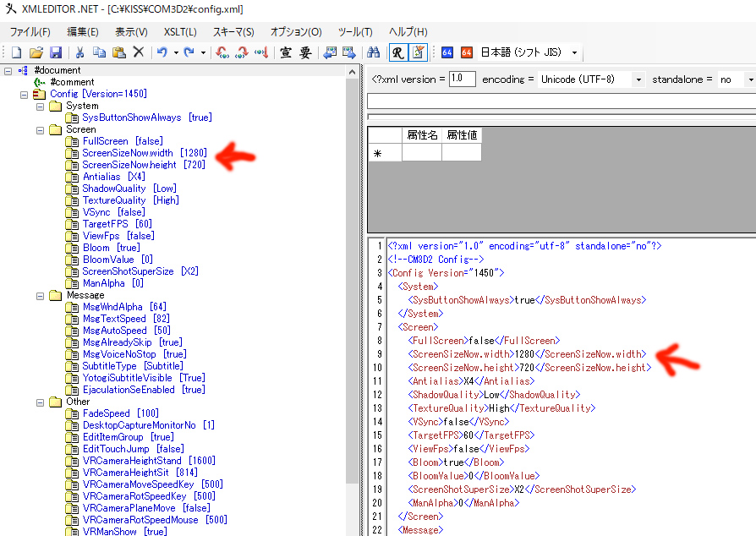Click the red right-curved arrow node icon
Viewport: 756px width, 536px height.
[x=242, y=52]
